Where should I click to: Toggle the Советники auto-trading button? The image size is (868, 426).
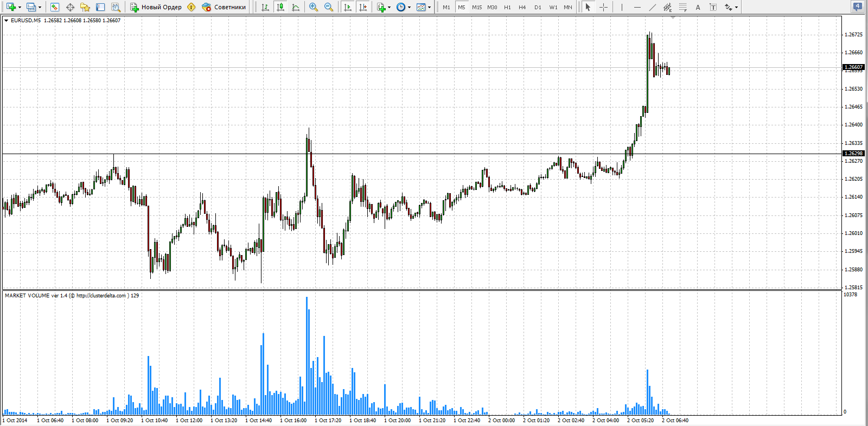click(224, 7)
